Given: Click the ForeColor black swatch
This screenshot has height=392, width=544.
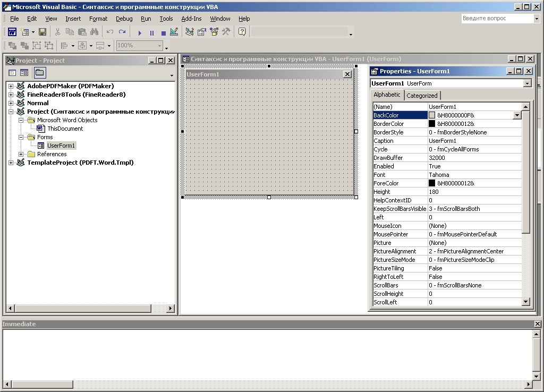Looking at the screenshot, I should click(x=432, y=183).
